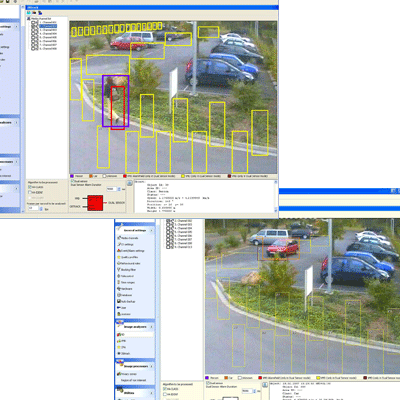Viewport: 400px width, 400px height.
Task: Collapse settings group chevron in upper window sidebar
Action: (x=16, y=27)
